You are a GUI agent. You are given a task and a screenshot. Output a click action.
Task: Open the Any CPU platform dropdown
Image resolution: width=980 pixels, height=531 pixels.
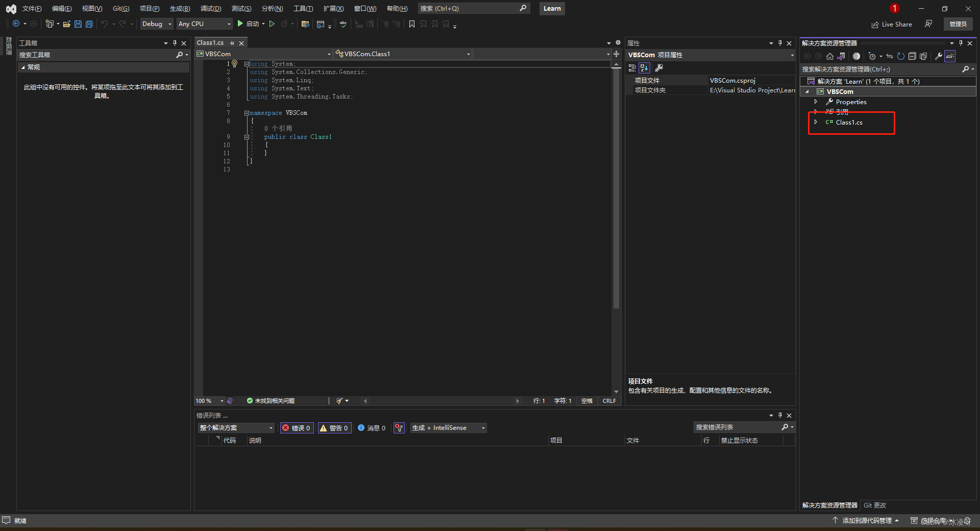(x=204, y=23)
